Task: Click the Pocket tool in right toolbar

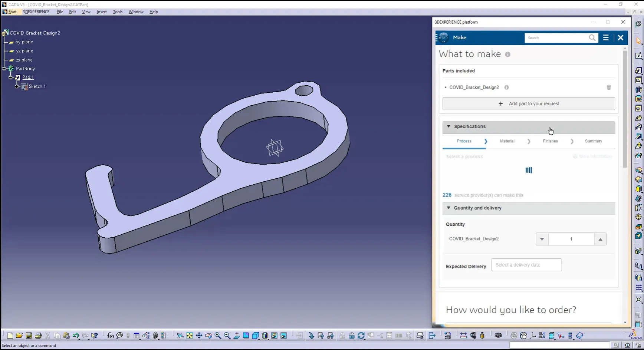Action: click(x=638, y=80)
